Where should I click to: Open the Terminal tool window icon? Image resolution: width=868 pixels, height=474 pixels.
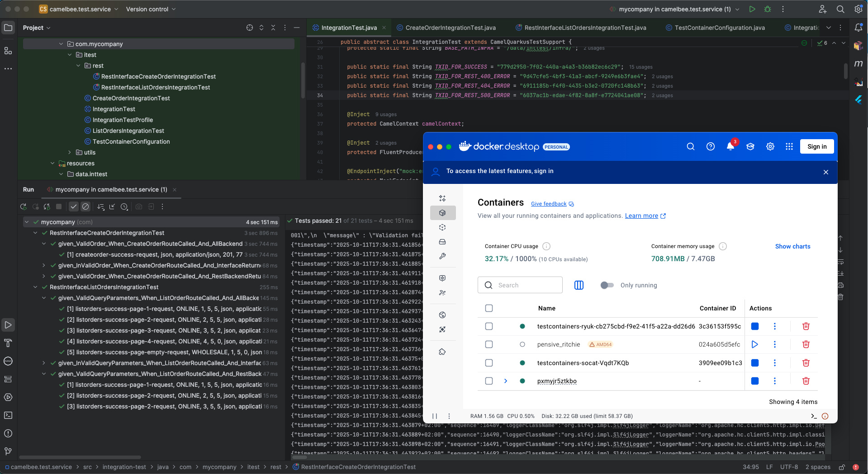click(x=8, y=415)
